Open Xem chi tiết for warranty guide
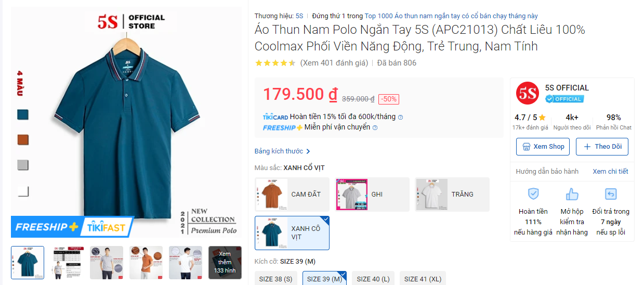 [x=610, y=171]
